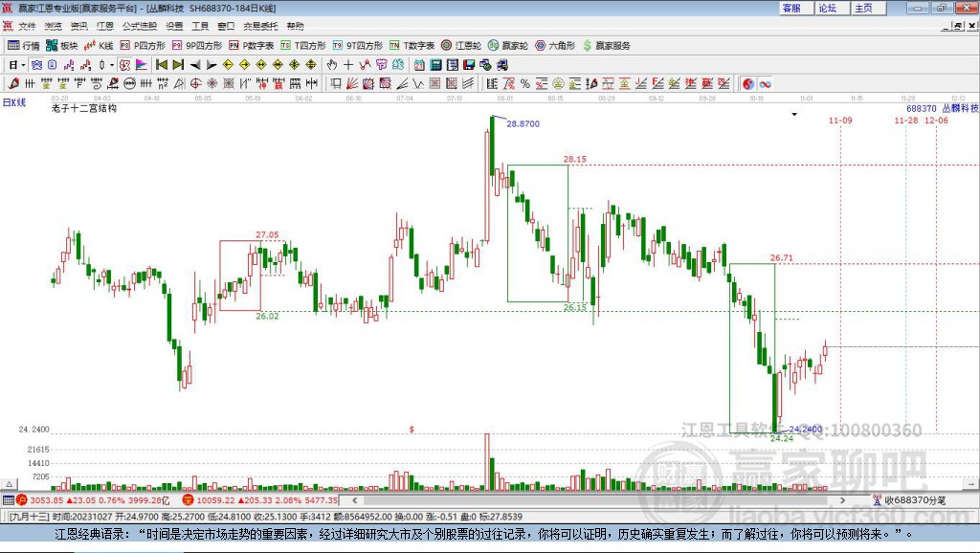This screenshot has width=980, height=553.
Task: Click the 28.8700 high price label
Action: [x=523, y=123]
